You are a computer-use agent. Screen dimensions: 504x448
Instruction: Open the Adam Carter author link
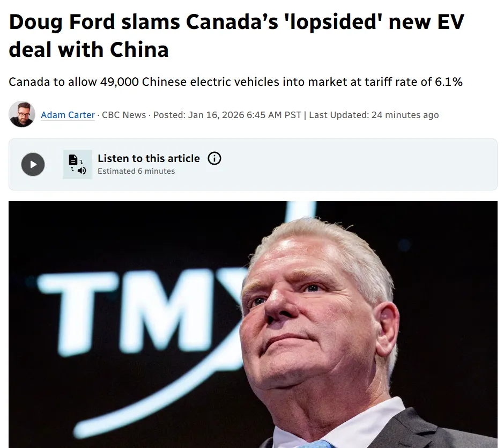tap(68, 115)
